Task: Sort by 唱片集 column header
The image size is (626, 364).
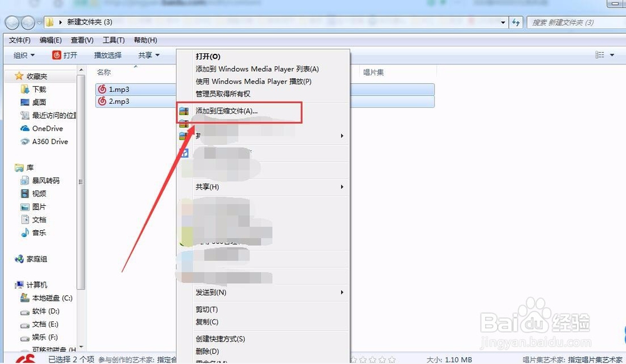Action: (374, 72)
